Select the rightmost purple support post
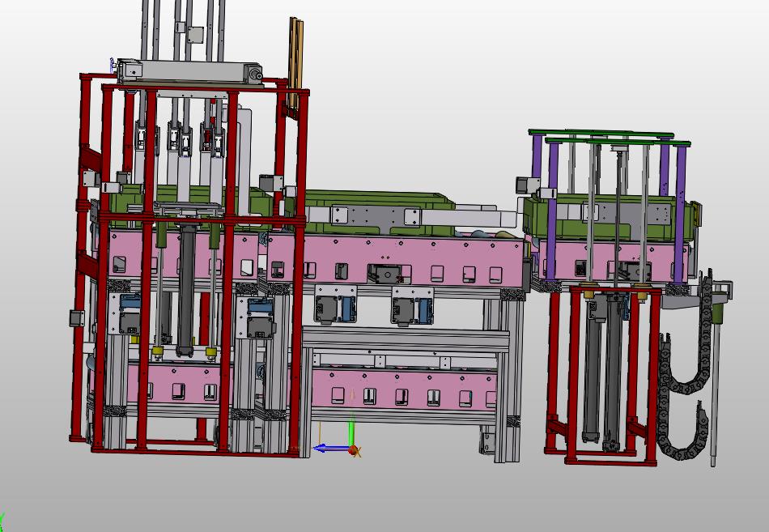The height and width of the screenshot is (532, 769). [680, 215]
